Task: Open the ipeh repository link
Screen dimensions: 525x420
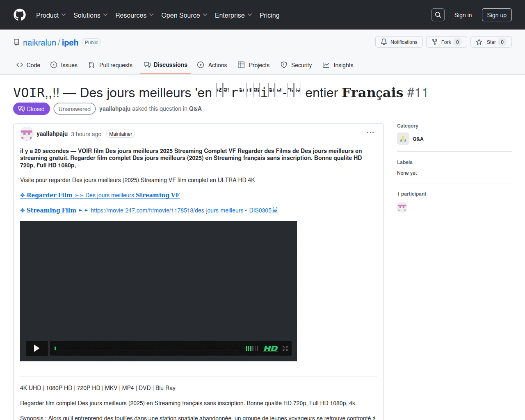Action: [x=70, y=43]
